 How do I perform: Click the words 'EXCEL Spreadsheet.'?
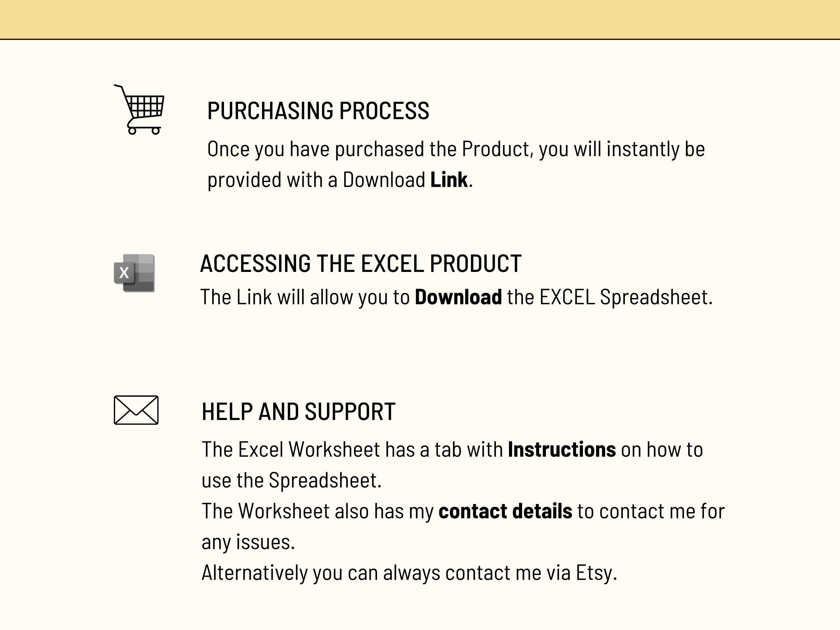626,297
